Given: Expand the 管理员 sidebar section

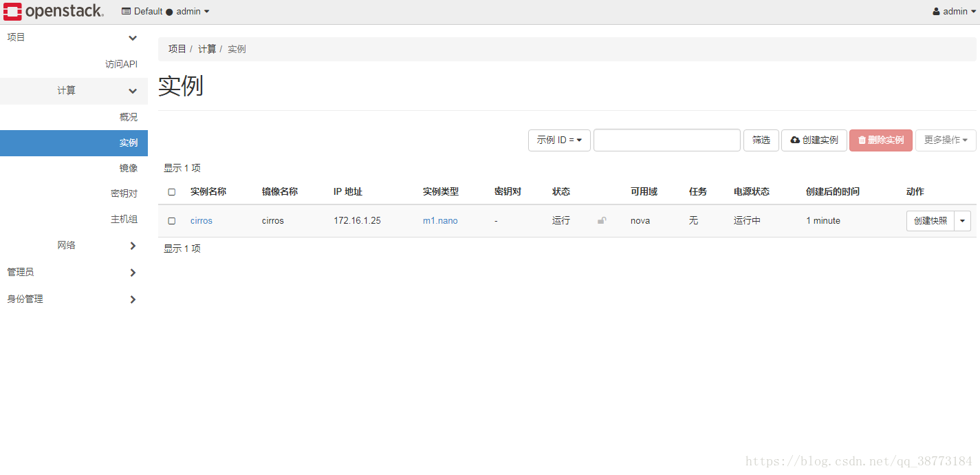Looking at the screenshot, I should [74, 272].
